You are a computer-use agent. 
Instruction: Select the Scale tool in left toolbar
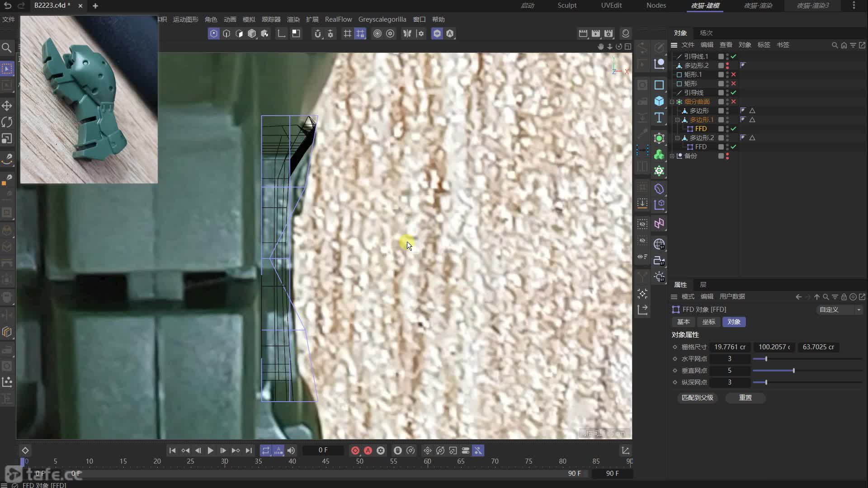pos(7,139)
